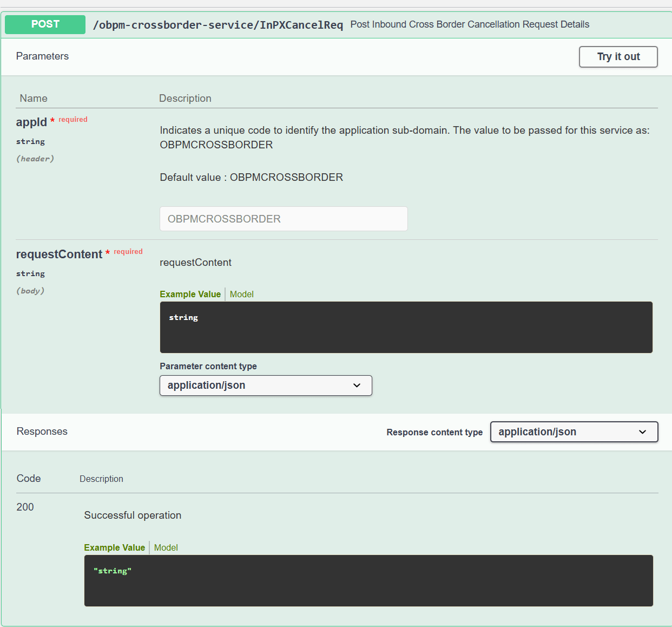Image resolution: width=672 pixels, height=627 pixels.
Task: Click the Responses section heading
Action: 42,432
